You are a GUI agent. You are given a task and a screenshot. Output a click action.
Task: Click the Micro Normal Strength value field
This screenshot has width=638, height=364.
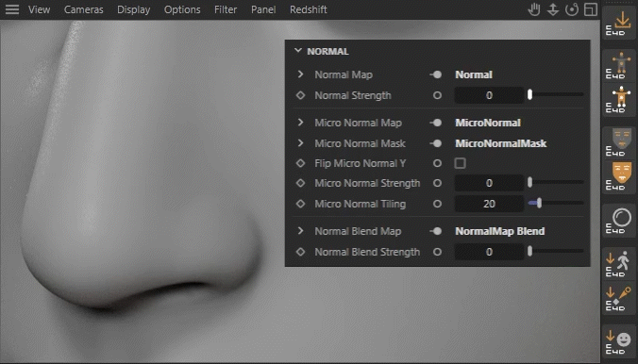489,183
